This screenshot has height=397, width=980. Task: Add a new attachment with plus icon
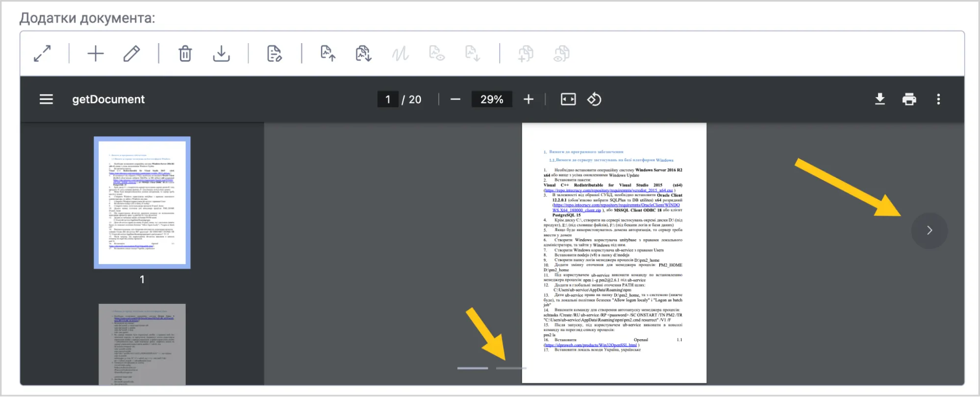96,53
